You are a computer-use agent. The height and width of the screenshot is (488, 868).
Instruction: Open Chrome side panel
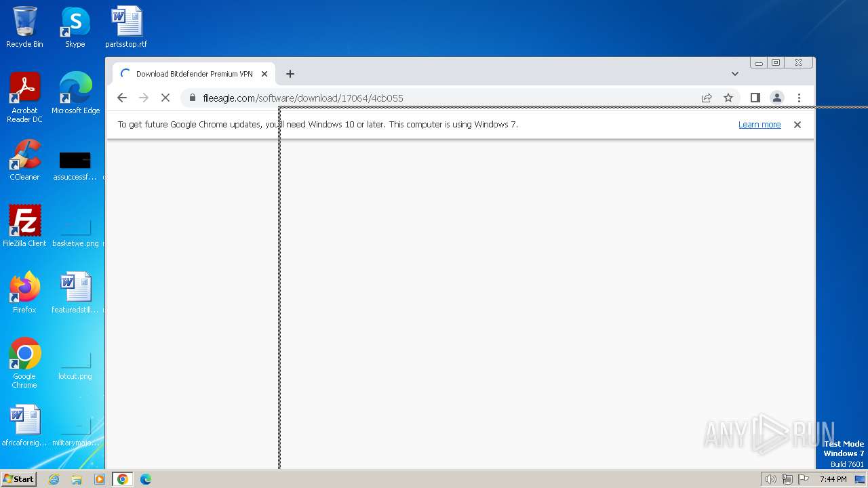click(x=755, y=98)
